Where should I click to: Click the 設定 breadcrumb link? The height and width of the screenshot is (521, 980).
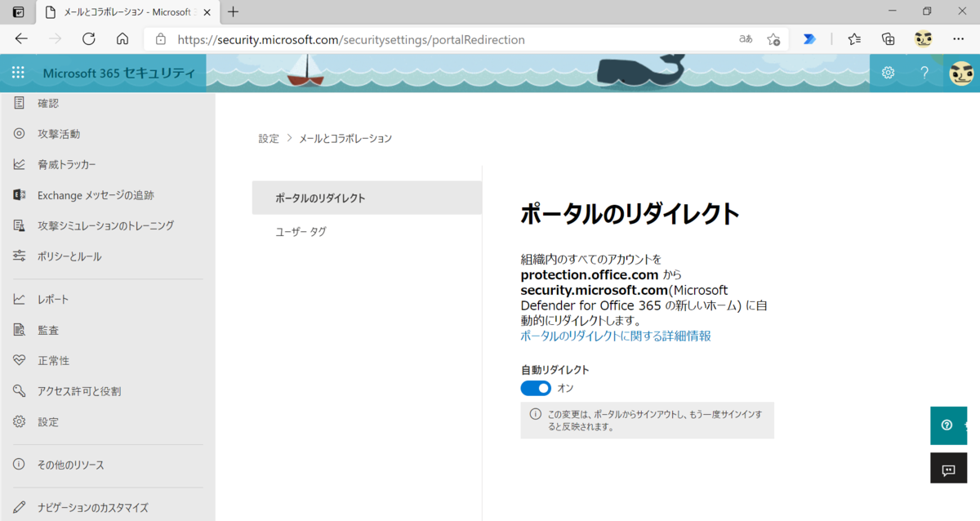pos(269,139)
